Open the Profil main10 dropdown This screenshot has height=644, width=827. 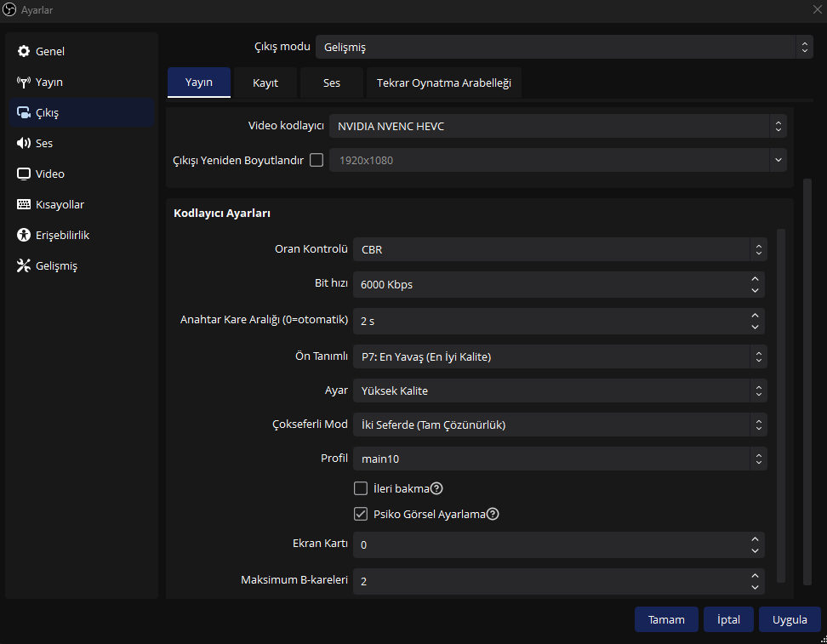coord(560,459)
